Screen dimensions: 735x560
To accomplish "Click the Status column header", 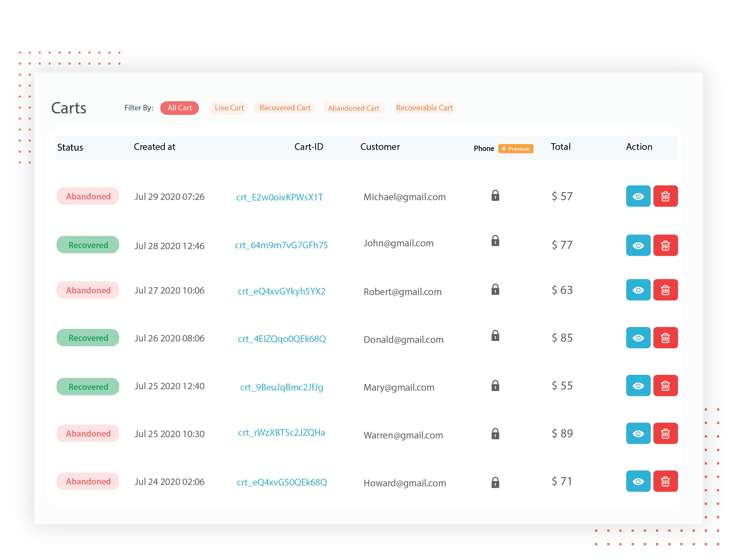I will click(70, 147).
